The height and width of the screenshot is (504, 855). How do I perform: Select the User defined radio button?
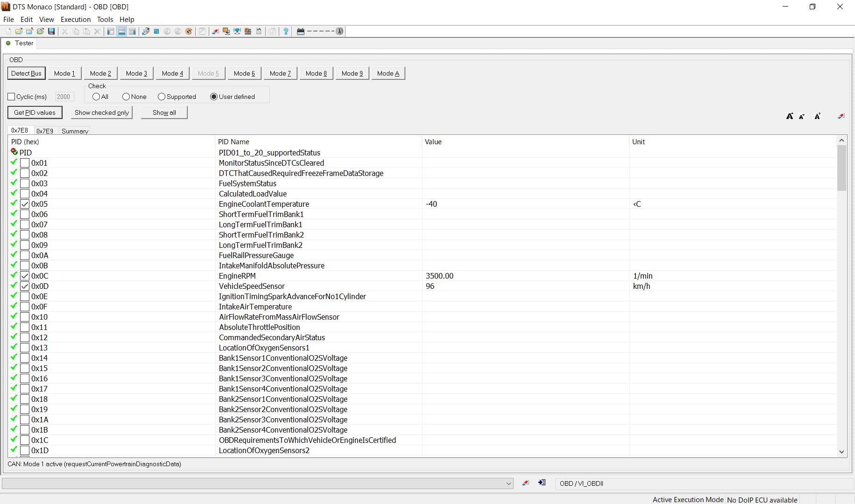pyautogui.click(x=214, y=97)
